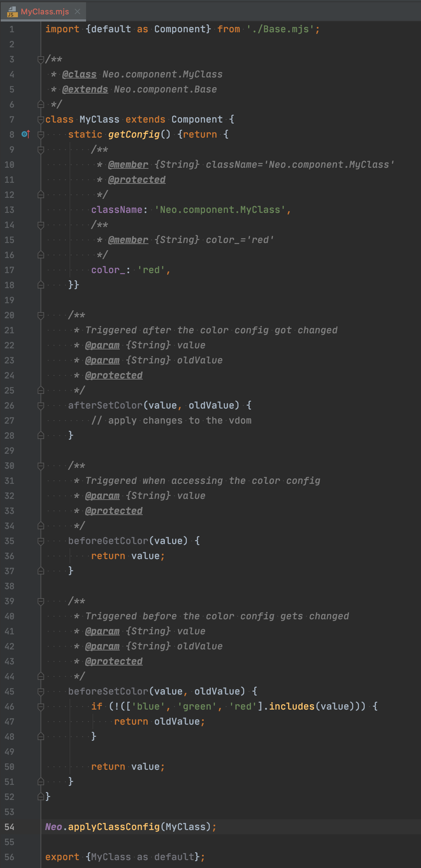Collapse the getConfig method on line 8
The width and height of the screenshot is (421, 868).
pos(41,134)
